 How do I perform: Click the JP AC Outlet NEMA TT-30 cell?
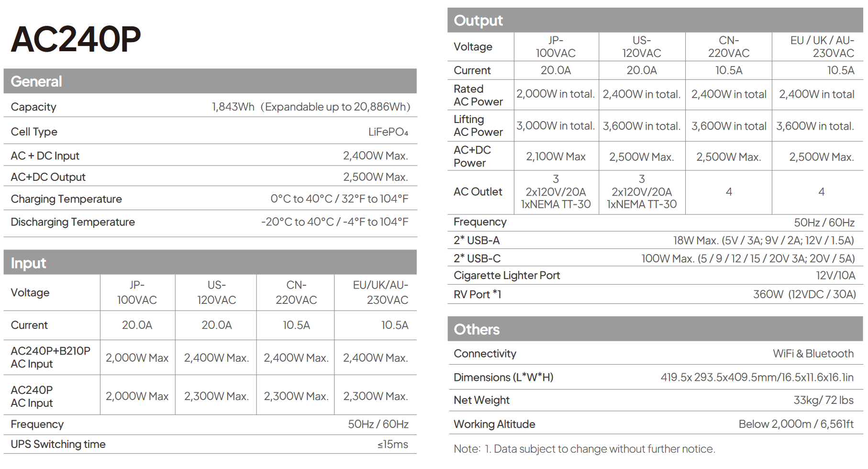tap(556, 191)
